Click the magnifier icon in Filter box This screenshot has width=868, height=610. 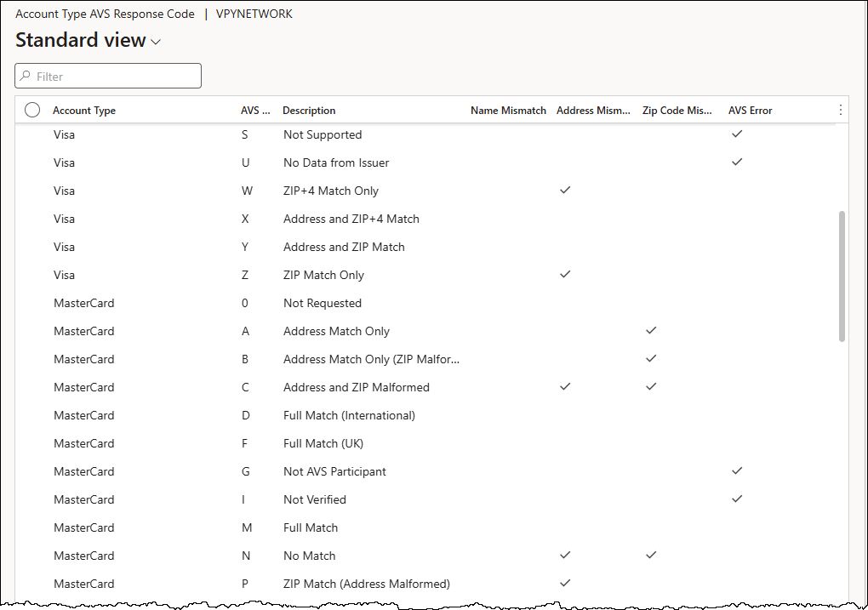(x=25, y=76)
